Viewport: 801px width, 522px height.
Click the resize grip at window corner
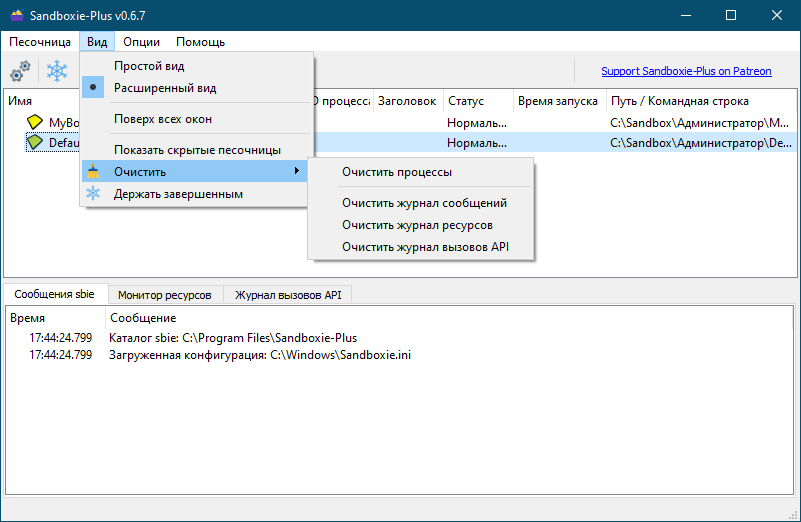pyautogui.click(x=794, y=514)
